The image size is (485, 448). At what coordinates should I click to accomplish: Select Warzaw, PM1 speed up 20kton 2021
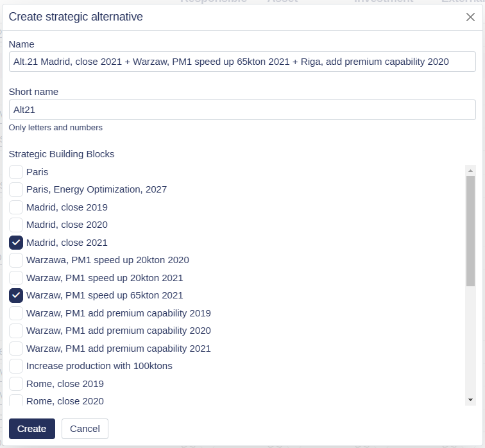(16, 278)
